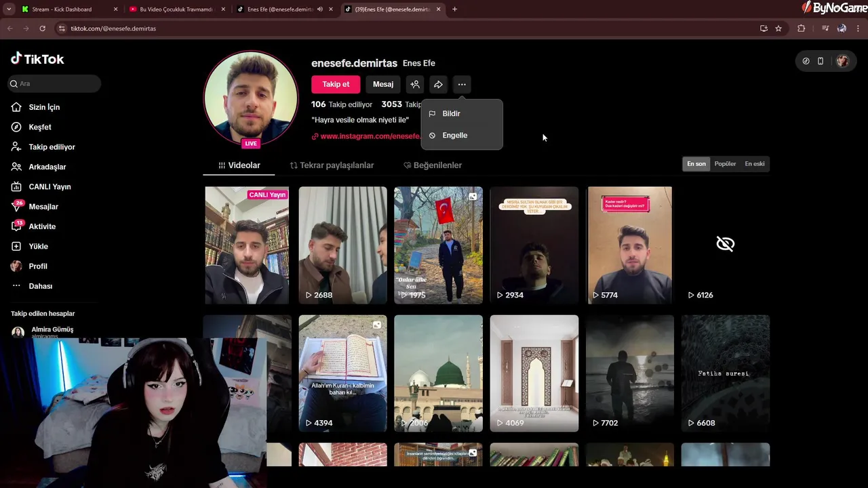Reload the page

tap(42, 28)
